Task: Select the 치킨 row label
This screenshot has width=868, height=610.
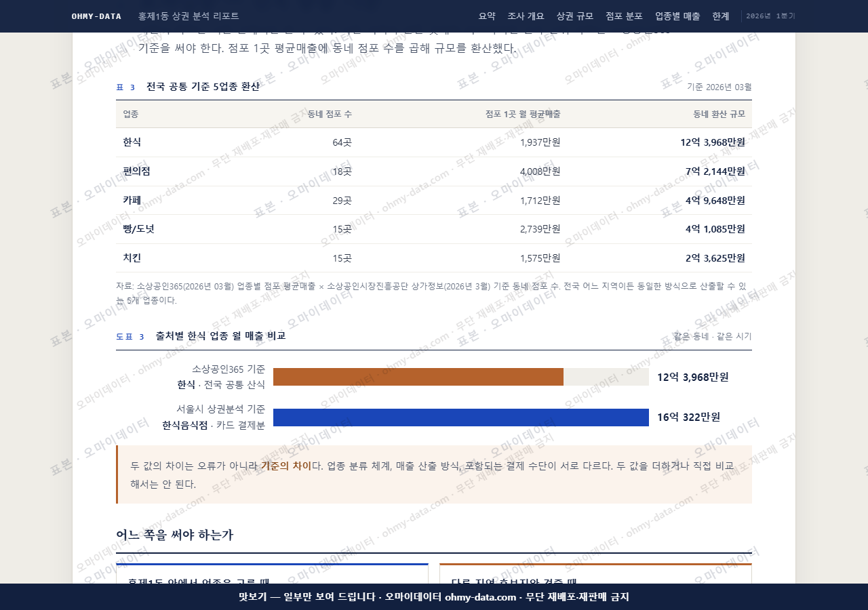Action: [x=132, y=258]
